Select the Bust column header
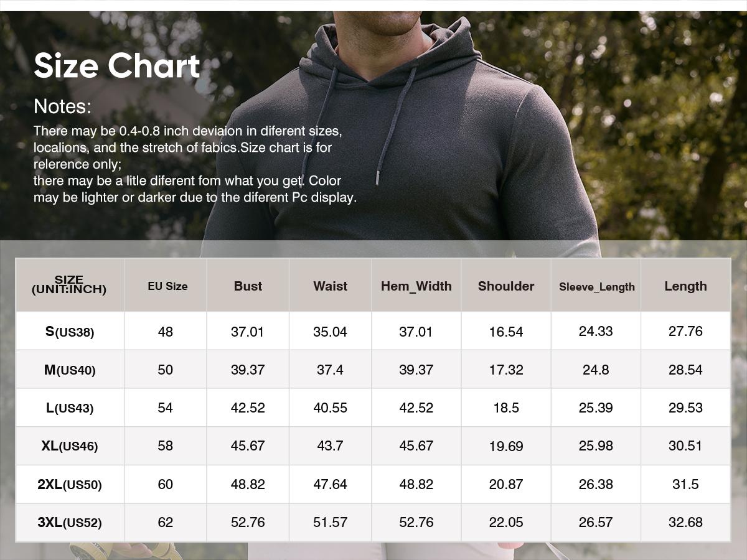747x560 pixels. click(x=248, y=286)
